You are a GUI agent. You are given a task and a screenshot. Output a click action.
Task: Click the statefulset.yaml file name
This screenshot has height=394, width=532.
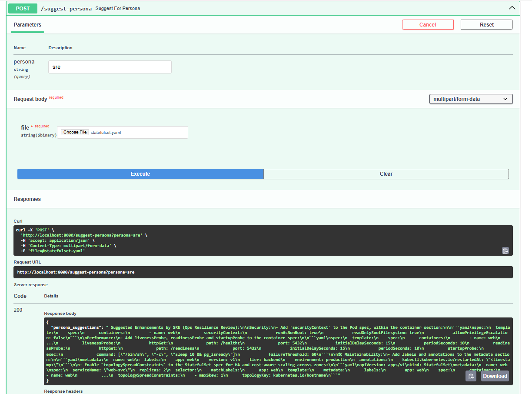(x=106, y=133)
